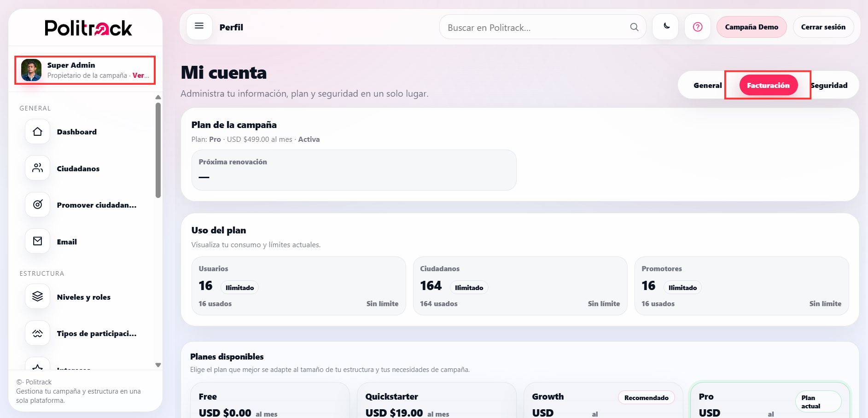Switch to the General tab

(708, 85)
